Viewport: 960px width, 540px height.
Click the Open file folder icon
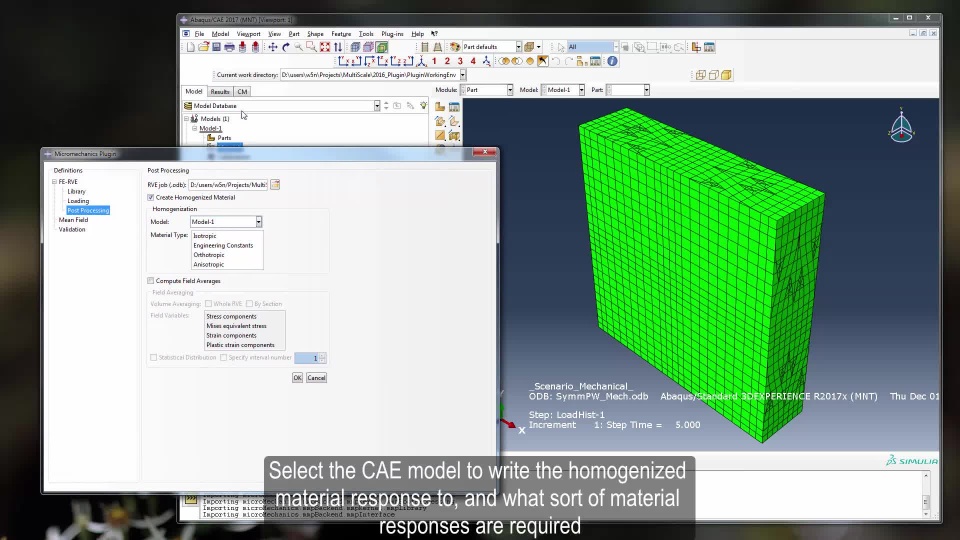click(x=204, y=47)
